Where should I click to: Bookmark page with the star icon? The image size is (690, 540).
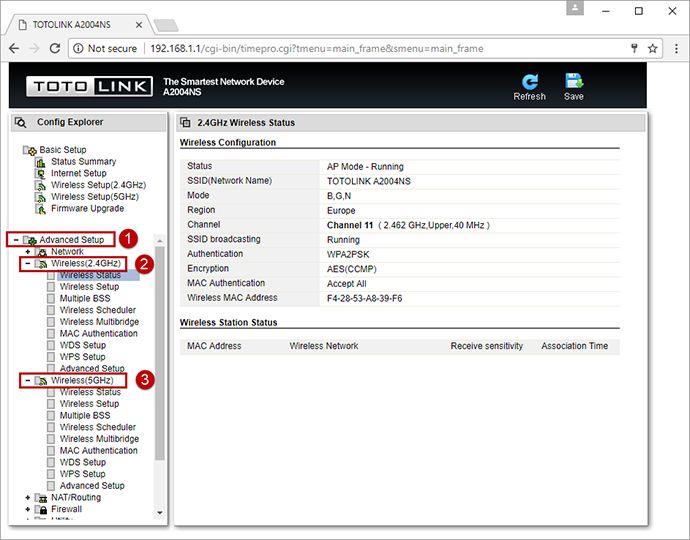pos(653,48)
